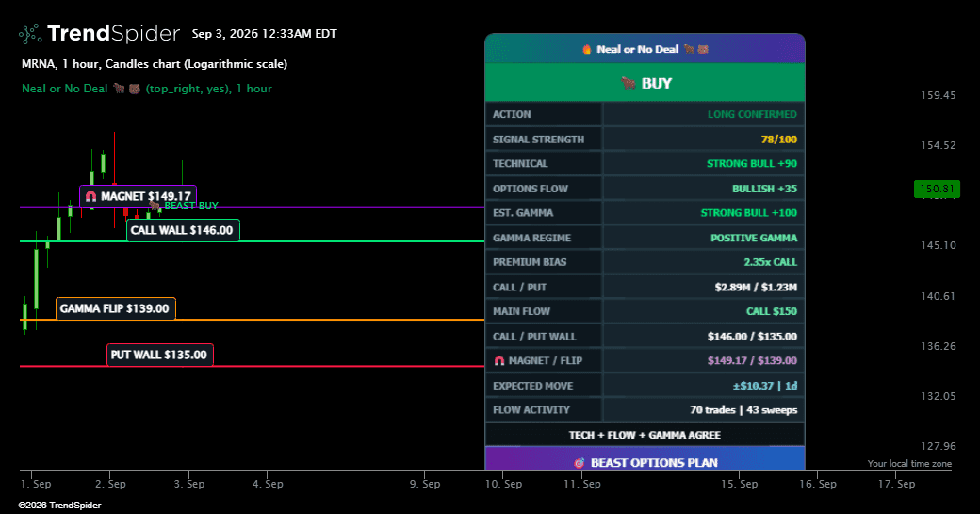This screenshot has height=514, width=980.
Task: Click the fire icon before Neal or No Deal
Action: click(x=586, y=49)
